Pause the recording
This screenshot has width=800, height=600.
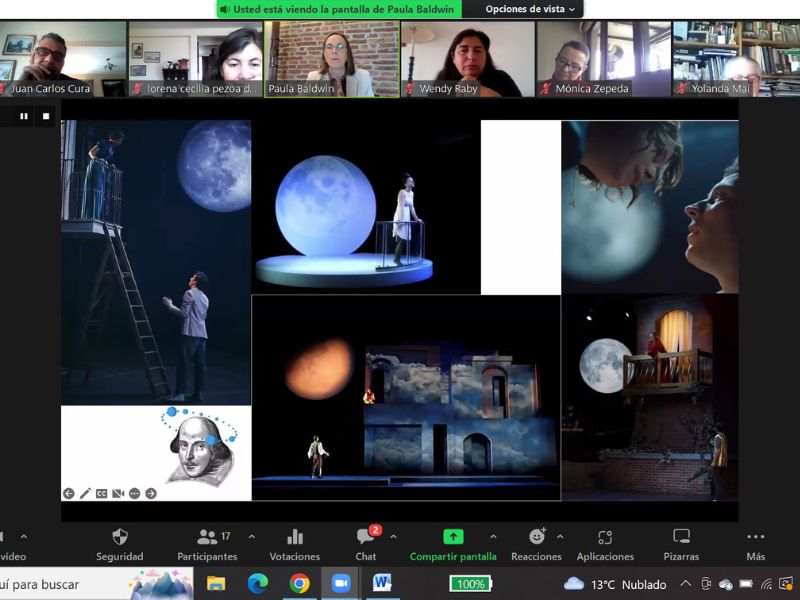[x=24, y=116]
